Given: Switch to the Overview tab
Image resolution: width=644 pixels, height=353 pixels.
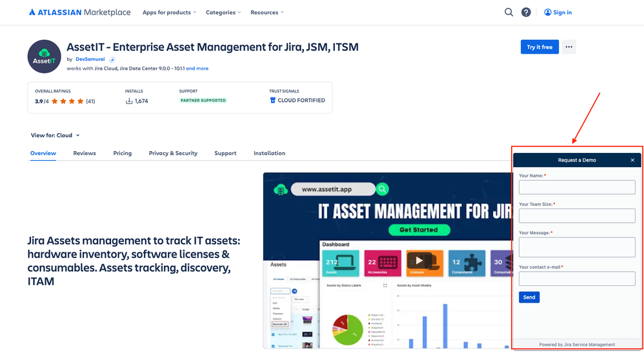Looking at the screenshot, I should [43, 153].
